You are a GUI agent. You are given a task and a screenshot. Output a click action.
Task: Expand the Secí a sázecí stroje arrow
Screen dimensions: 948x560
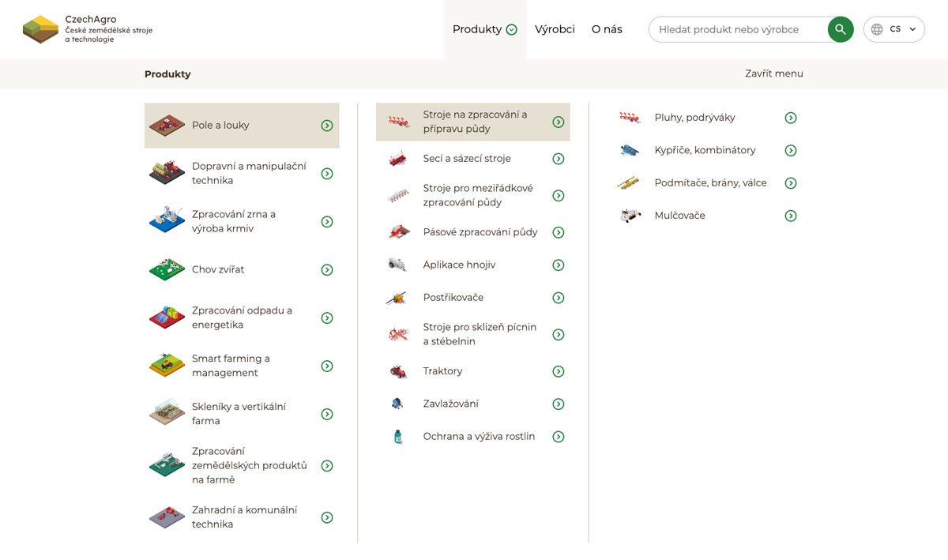[x=559, y=159]
